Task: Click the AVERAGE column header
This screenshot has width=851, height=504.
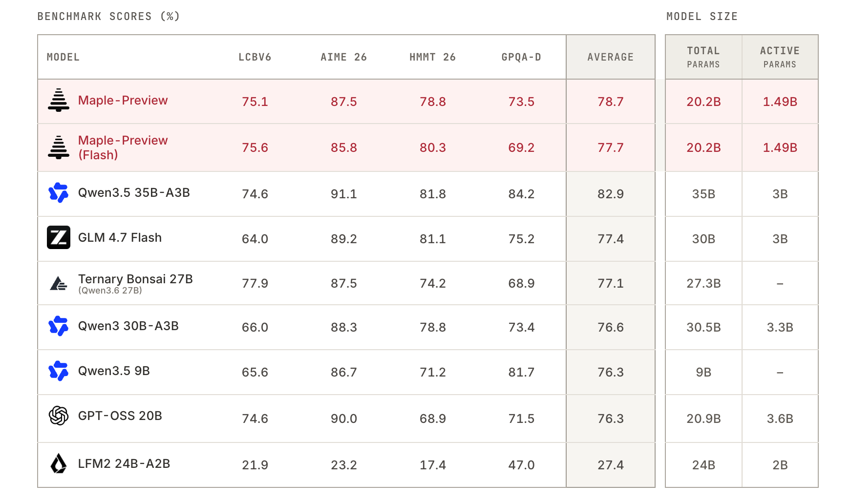Action: click(611, 57)
